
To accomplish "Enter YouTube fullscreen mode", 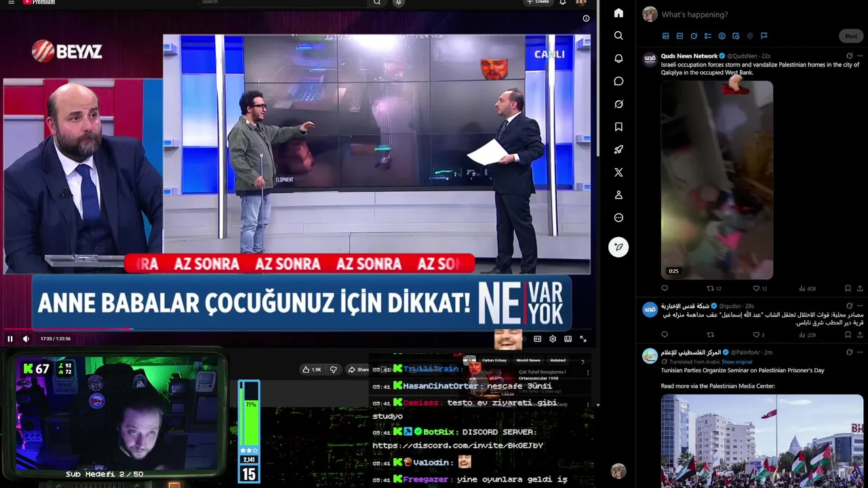I will point(583,339).
